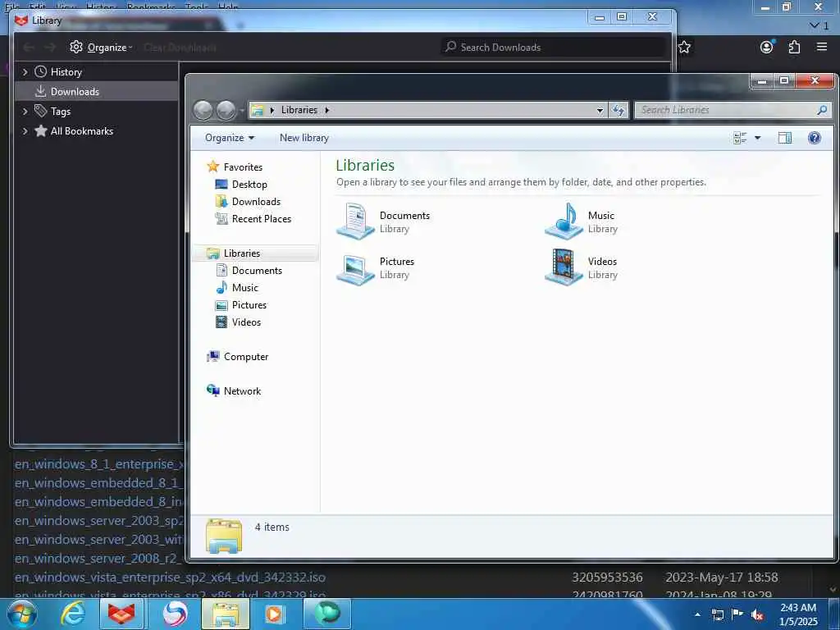Open browser account profile icon
840x630 pixels.
click(767, 47)
